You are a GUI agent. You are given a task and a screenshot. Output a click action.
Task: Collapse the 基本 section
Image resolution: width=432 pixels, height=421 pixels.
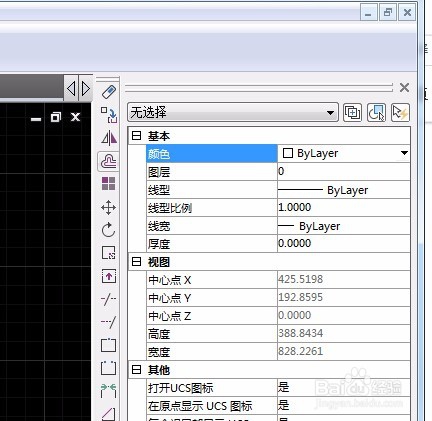136,136
